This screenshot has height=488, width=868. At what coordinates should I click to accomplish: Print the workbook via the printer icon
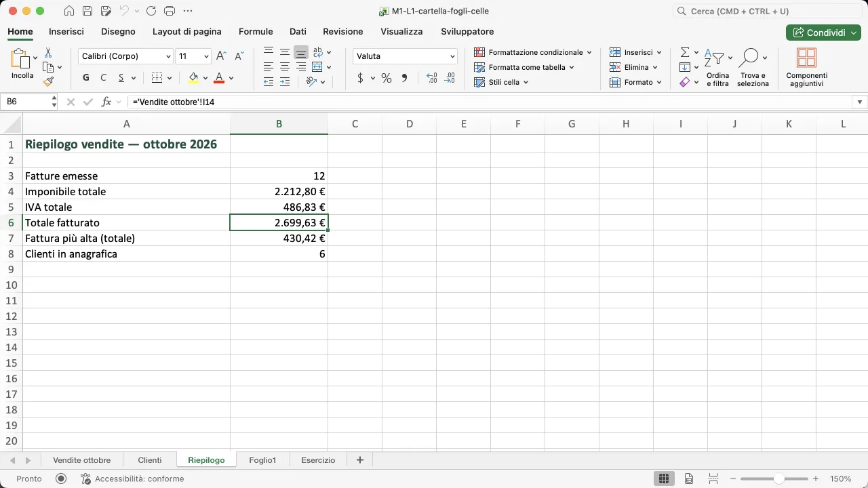click(x=170, y=11)
